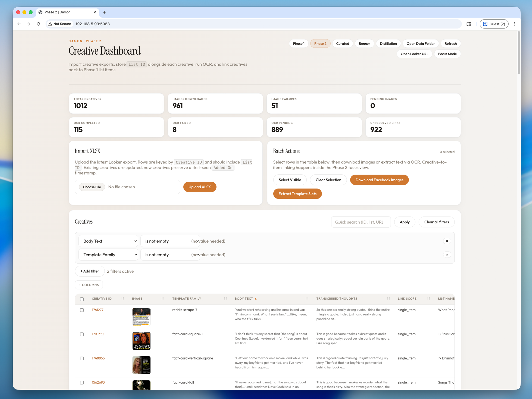Click Clear all filters
532x399 pixels.
pos(436,222)
